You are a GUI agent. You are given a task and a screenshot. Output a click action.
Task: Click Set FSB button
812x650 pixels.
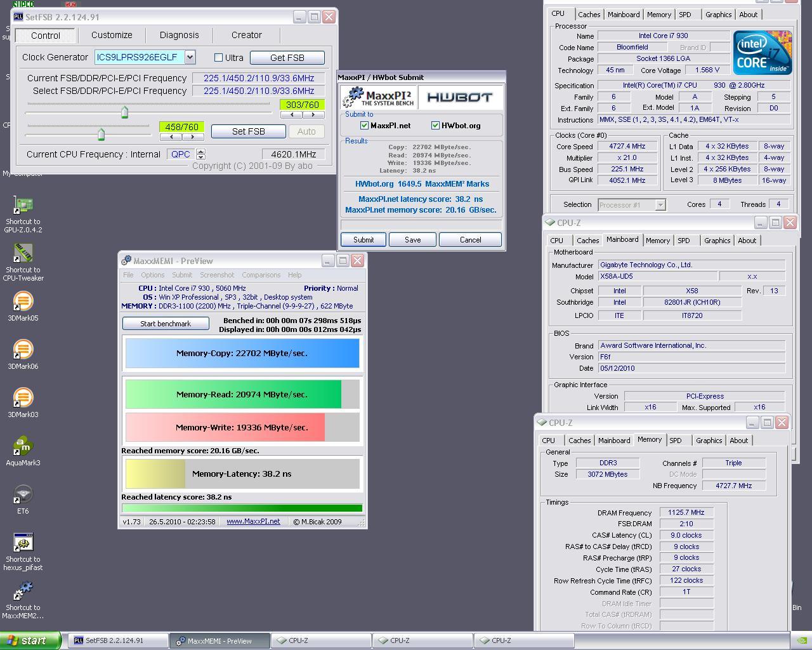click(x=249, y=131)
